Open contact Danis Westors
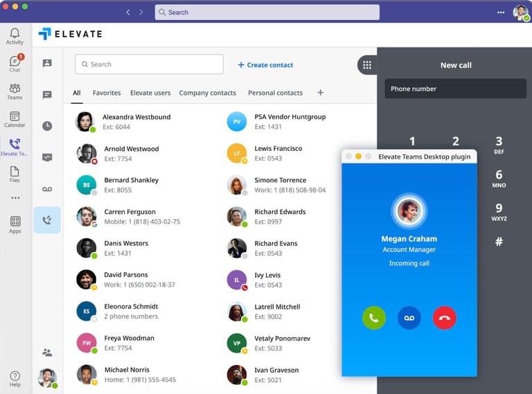 tap(112, 248)
